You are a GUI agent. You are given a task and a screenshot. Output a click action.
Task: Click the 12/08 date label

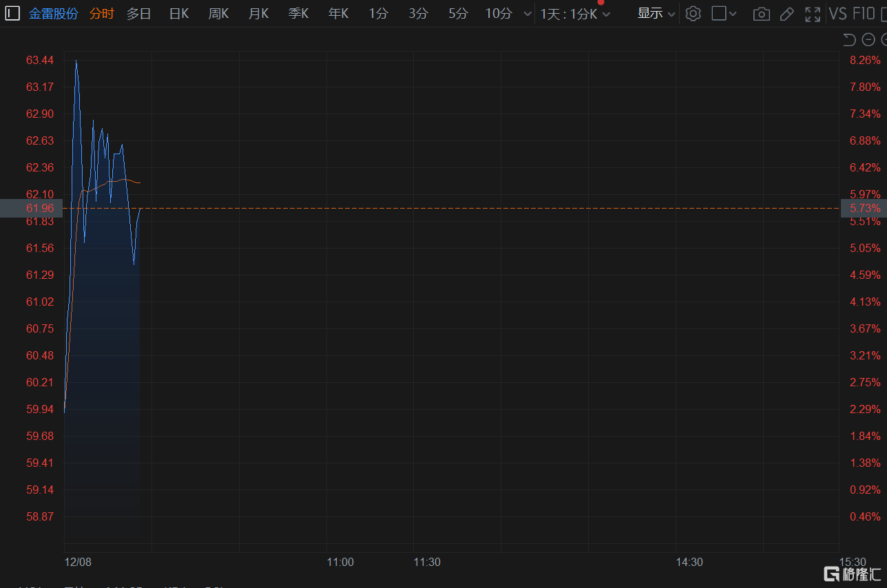pyautogui.click(x=78, y=562)
